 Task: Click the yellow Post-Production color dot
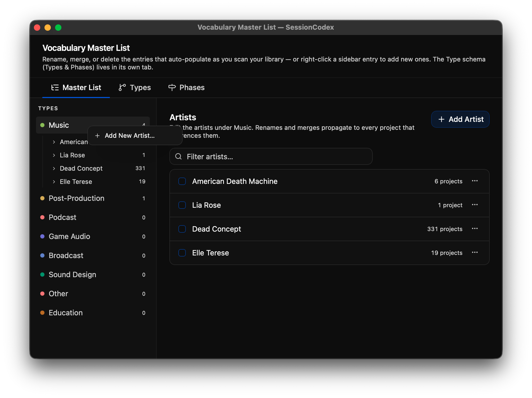42,198
